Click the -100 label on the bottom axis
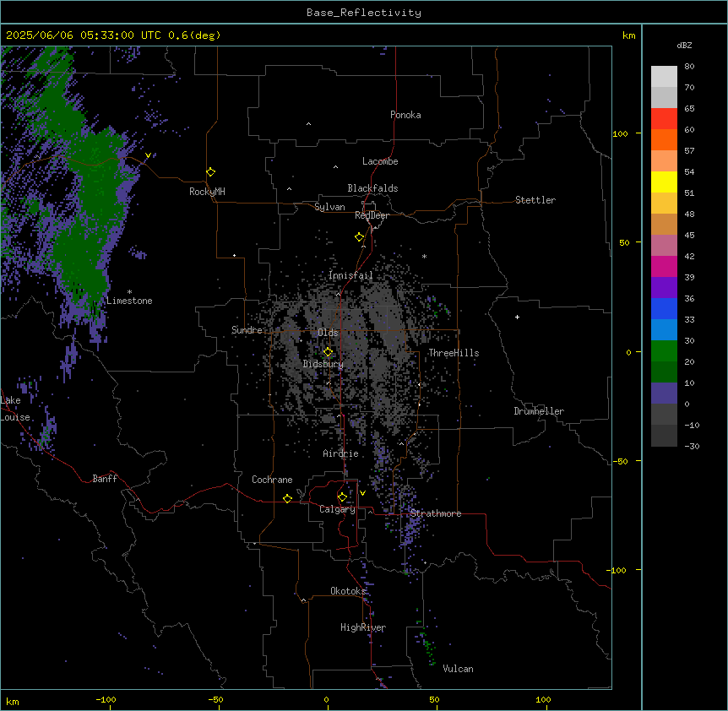The image size is (728, 711). pyautogui.click(x=106, y=699)
